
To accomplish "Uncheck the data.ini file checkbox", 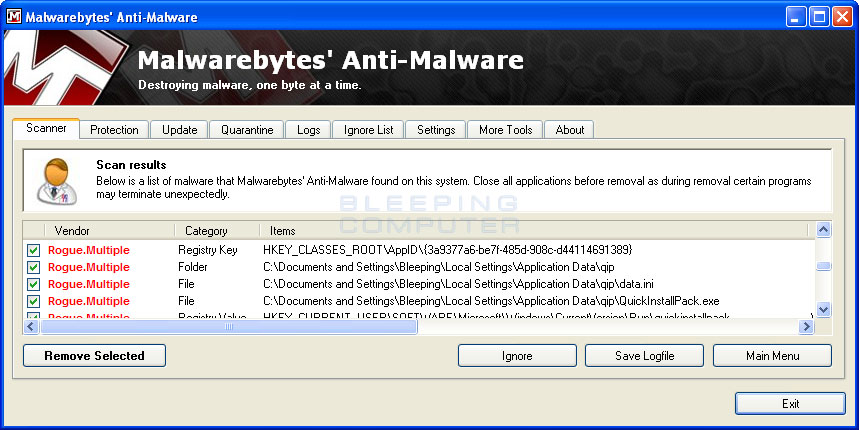I will 33,284.
